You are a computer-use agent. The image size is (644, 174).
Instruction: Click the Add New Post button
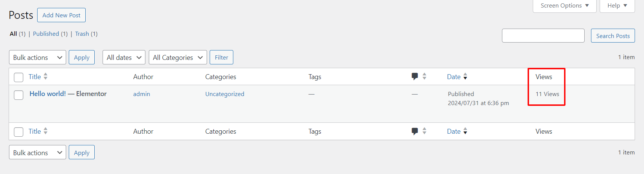point(61,15)
